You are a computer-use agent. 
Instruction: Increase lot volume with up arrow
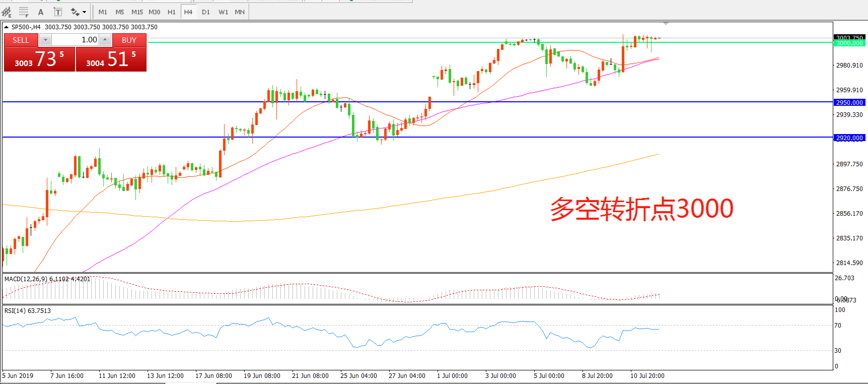pyautogui.click(x=105, y=40)
